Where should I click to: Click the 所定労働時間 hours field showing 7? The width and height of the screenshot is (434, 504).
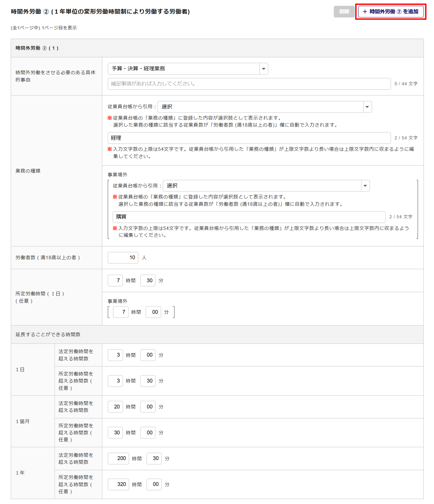coord(115,280)
